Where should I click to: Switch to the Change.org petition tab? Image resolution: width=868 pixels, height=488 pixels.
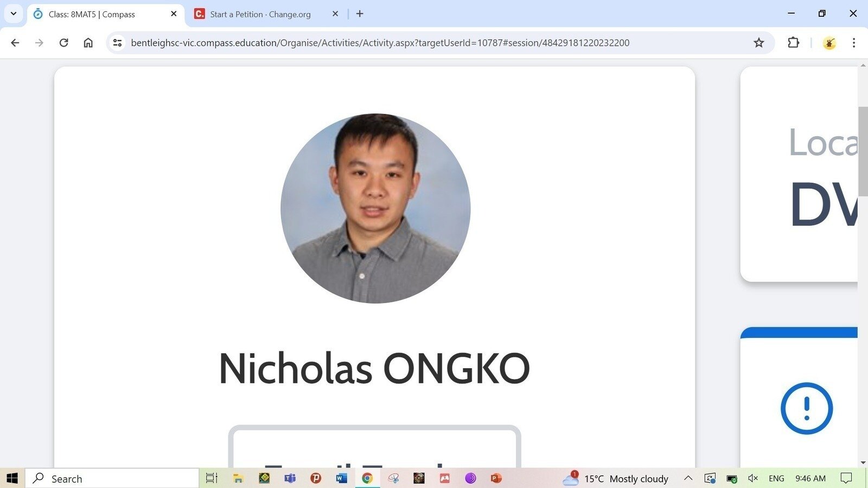[x=259, y=14]
